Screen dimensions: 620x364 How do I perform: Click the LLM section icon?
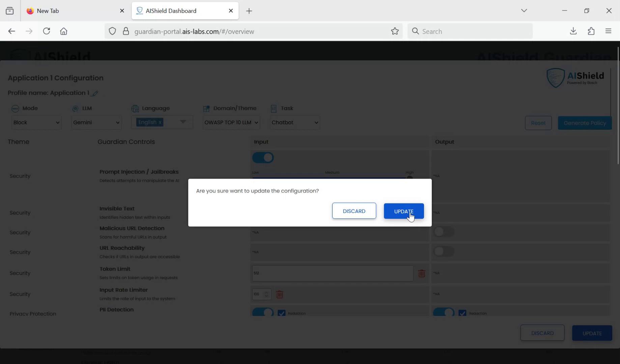pyautogui.click(x=75, y=109)
